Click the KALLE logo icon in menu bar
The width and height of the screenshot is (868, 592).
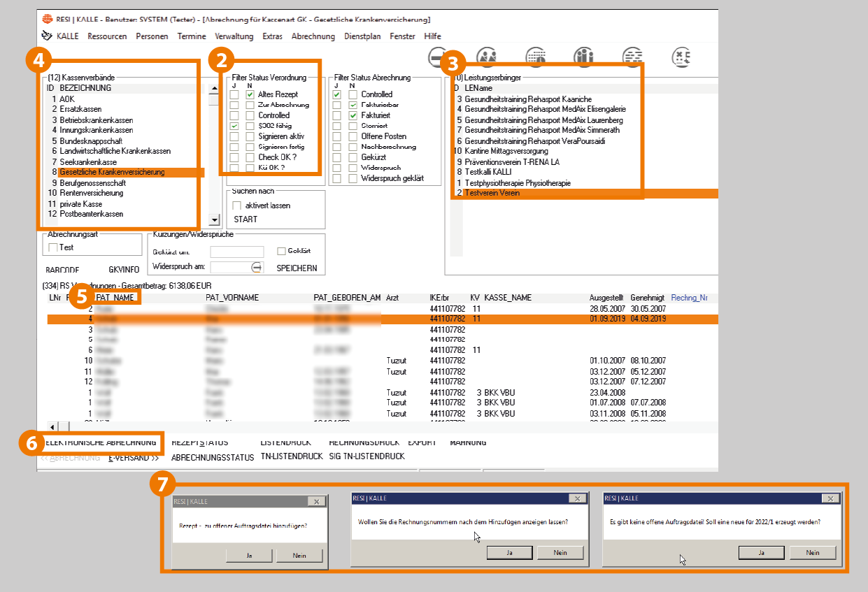pos(47,36)
